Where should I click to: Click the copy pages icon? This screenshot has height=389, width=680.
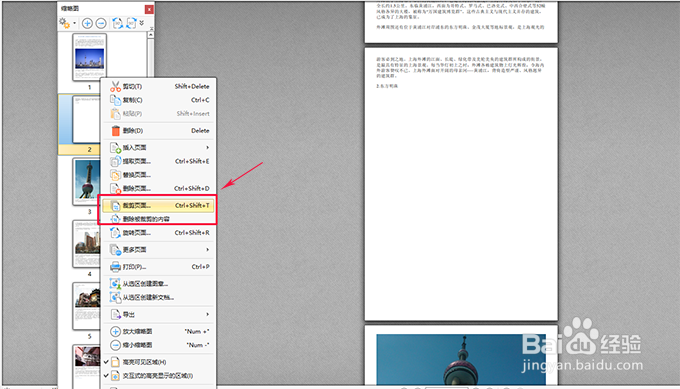pos(115,100)
